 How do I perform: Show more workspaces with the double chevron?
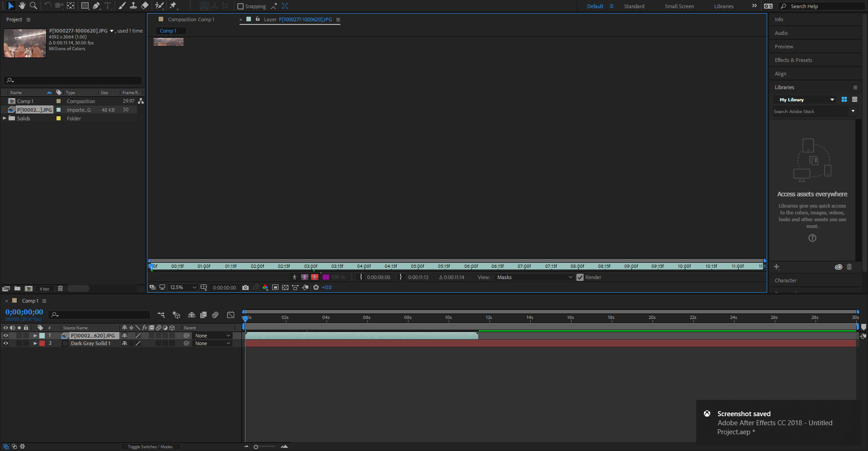754,6
